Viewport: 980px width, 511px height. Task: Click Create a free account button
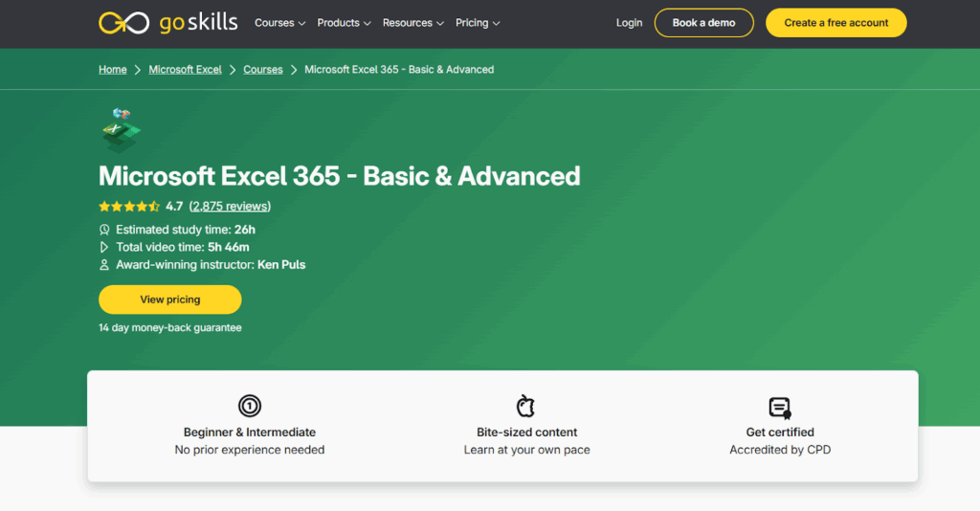click(x=836, y=23)
